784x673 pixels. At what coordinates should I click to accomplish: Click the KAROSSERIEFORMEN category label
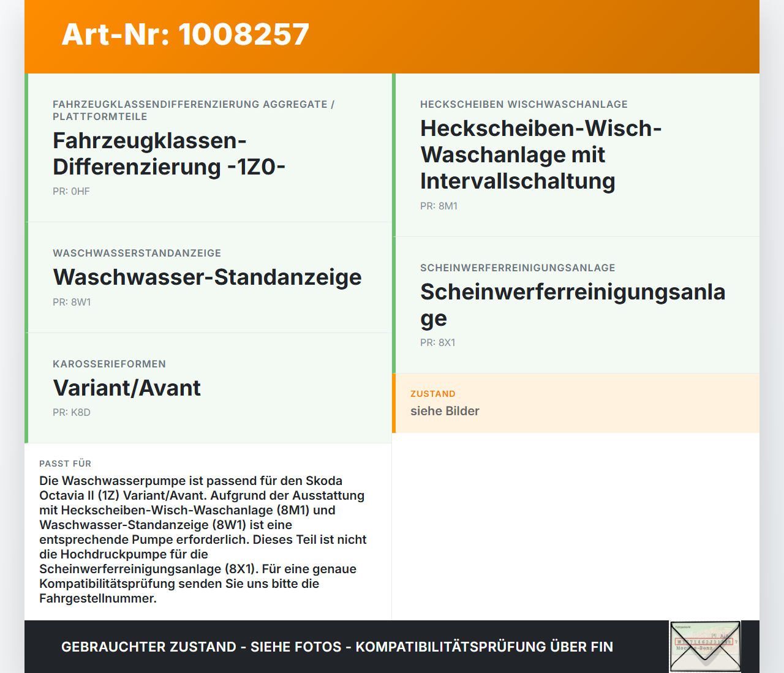pos(110,364)
